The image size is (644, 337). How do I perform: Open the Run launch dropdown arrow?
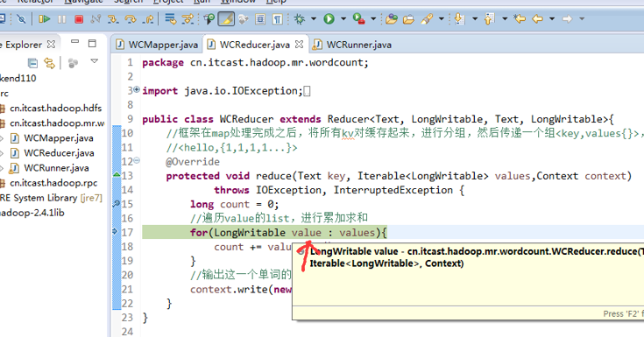tap(343, 19)
